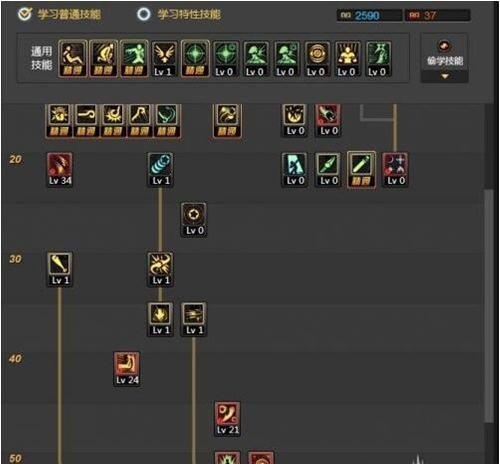Viewport: 500px width, 464px height.
Task: Toggle the first green crosshair general skill
Action: click(x=195, y=59)
